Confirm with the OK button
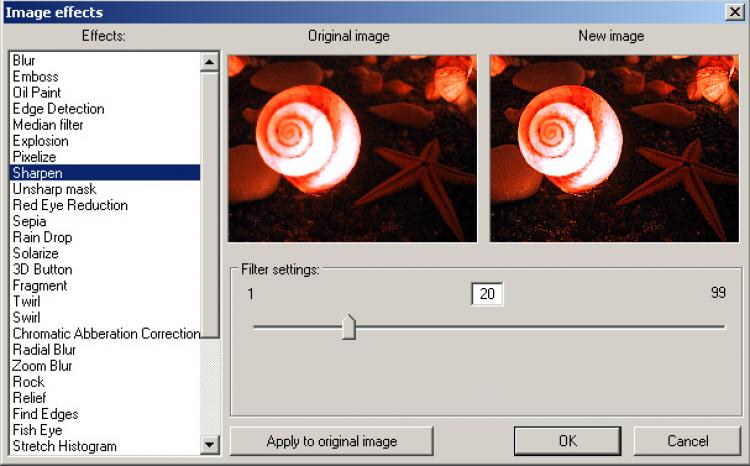 (567, 441)
